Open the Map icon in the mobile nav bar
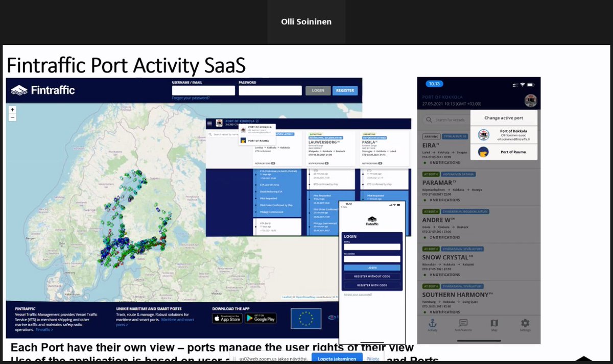 [494, 322]
